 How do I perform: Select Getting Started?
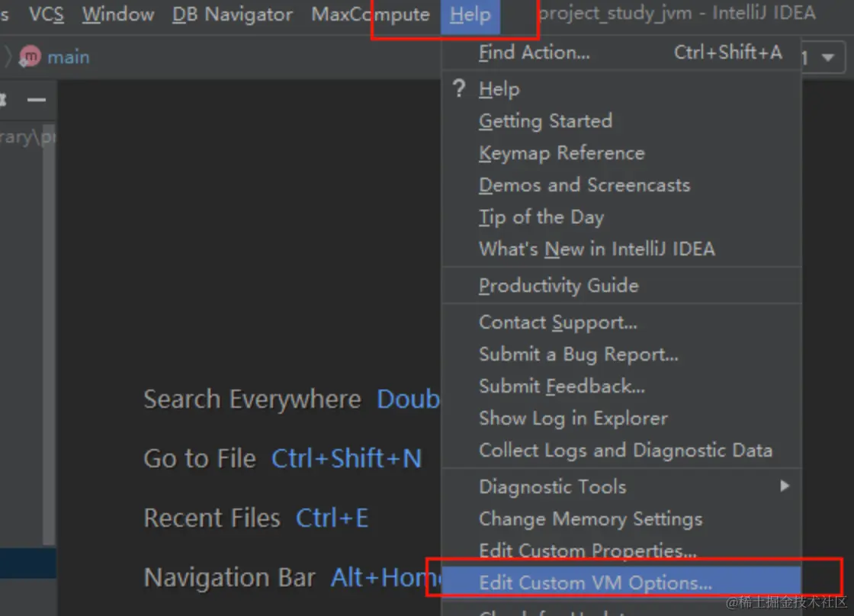coord(621,120)
